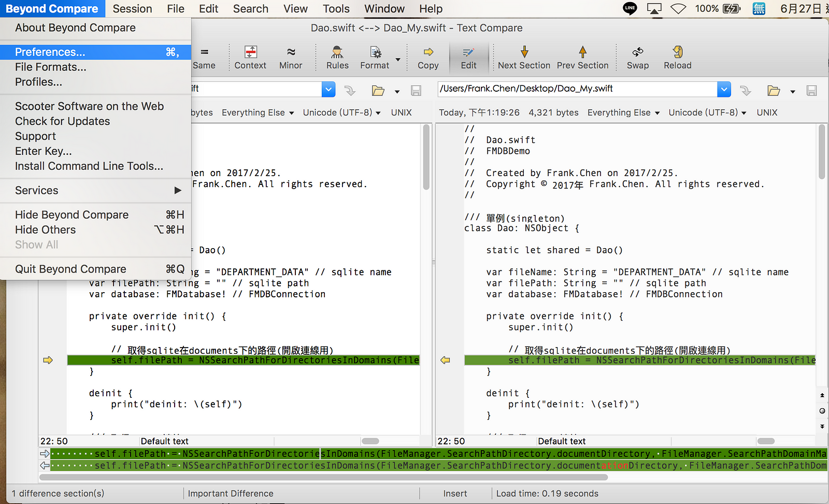This screenshot has height=504, width=829.
Task: Click '1 difference section(s)' status text
Action: [x=58, y=494]
